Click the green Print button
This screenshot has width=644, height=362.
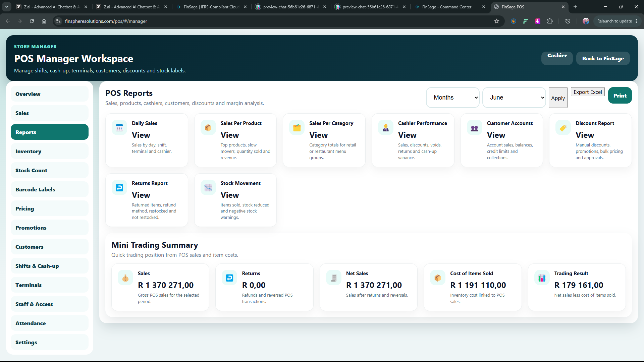tap(620, 96)
